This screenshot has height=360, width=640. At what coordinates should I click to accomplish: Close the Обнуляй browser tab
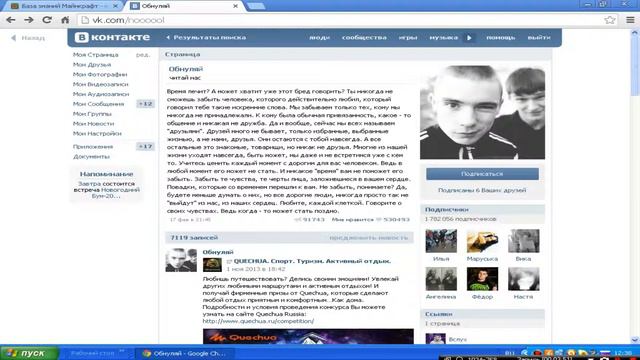tap(236, 6)
